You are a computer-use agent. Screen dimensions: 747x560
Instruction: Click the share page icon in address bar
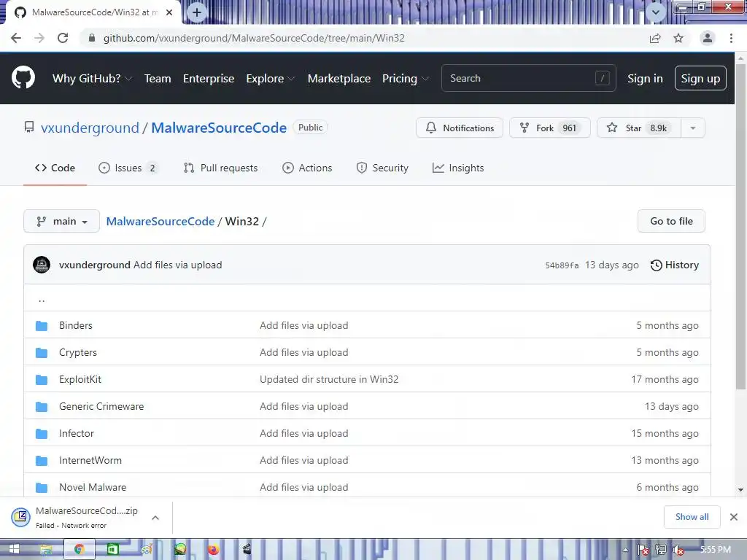(x=655, y=38)
